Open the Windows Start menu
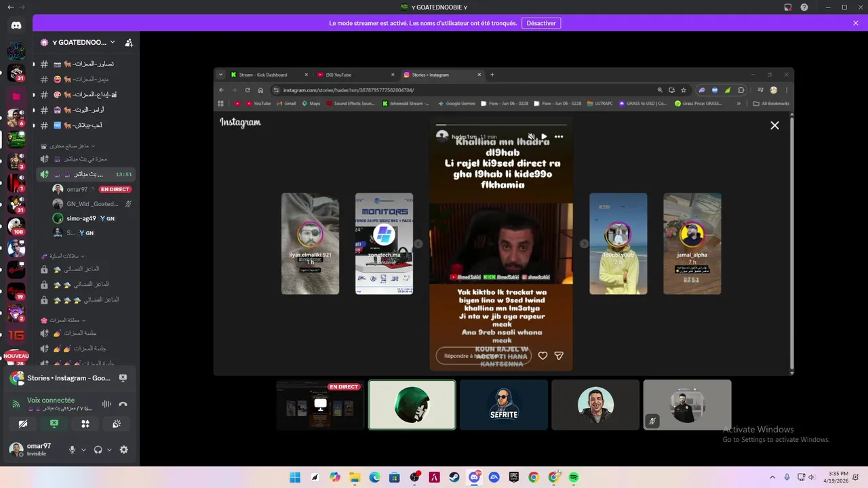 [x=295, y=477]
